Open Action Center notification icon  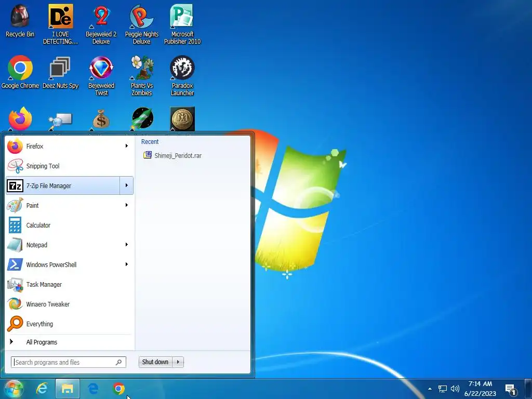tap(511, 389)
